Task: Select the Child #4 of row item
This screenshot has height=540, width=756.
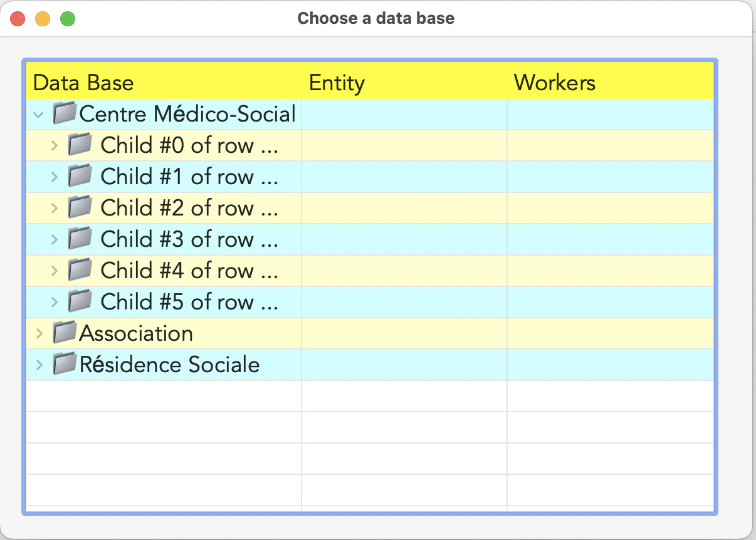Action: 189,271
